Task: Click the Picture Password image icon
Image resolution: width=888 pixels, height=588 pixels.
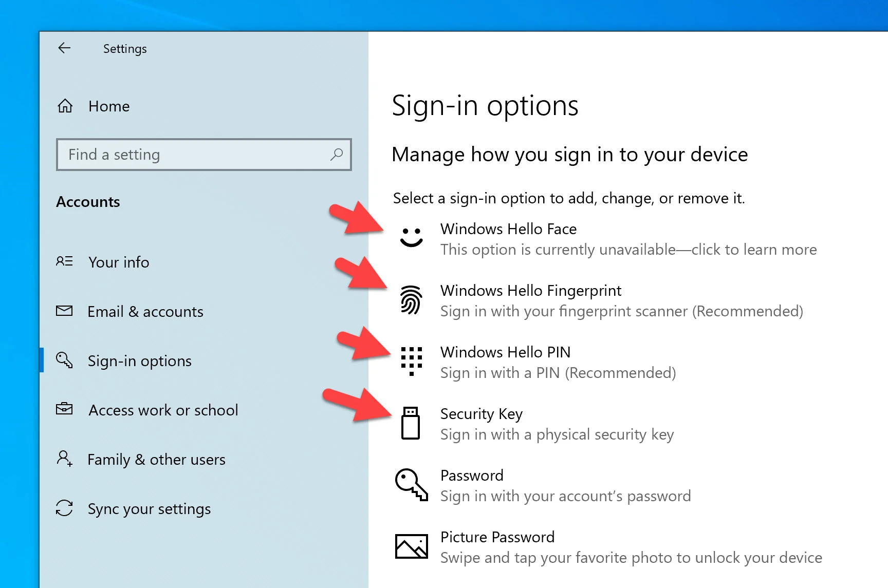Action: (x=411, y=546)
